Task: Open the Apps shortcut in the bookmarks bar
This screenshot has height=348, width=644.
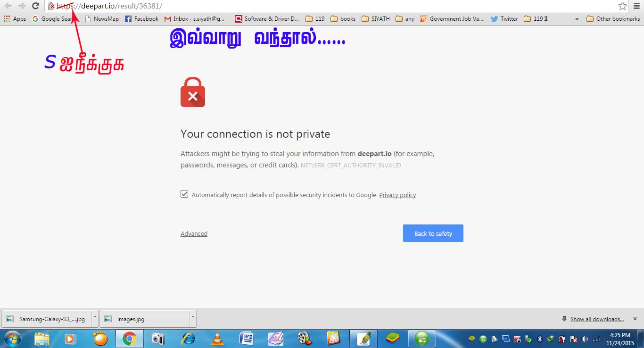Action: 15,19
